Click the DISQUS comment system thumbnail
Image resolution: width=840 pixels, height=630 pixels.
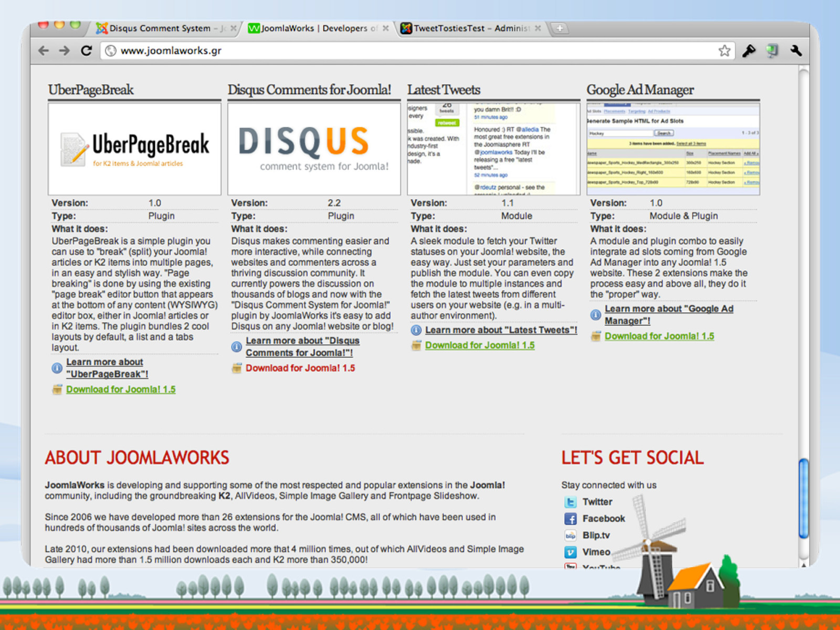(314, 149)
